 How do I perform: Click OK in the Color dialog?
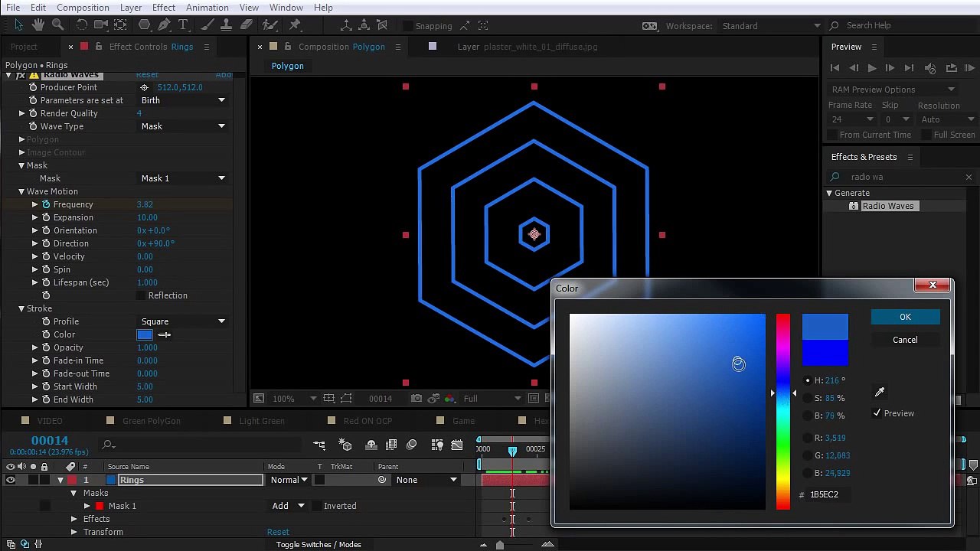coord(905,317)
